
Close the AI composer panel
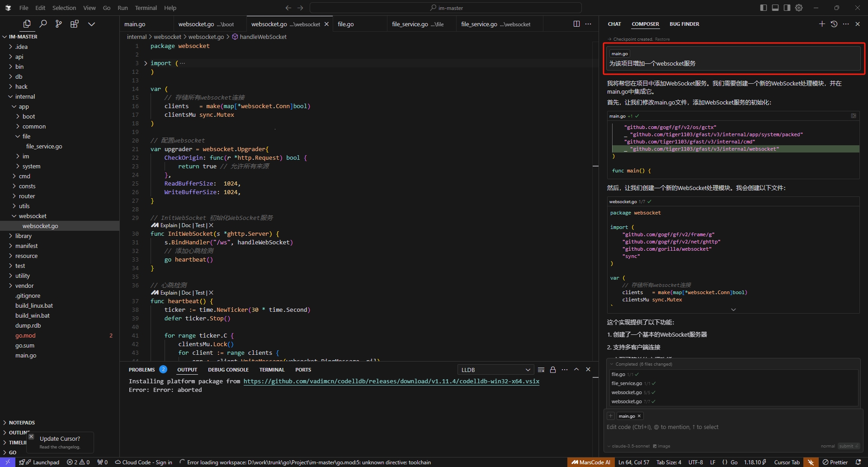click(x=858, y=24)
